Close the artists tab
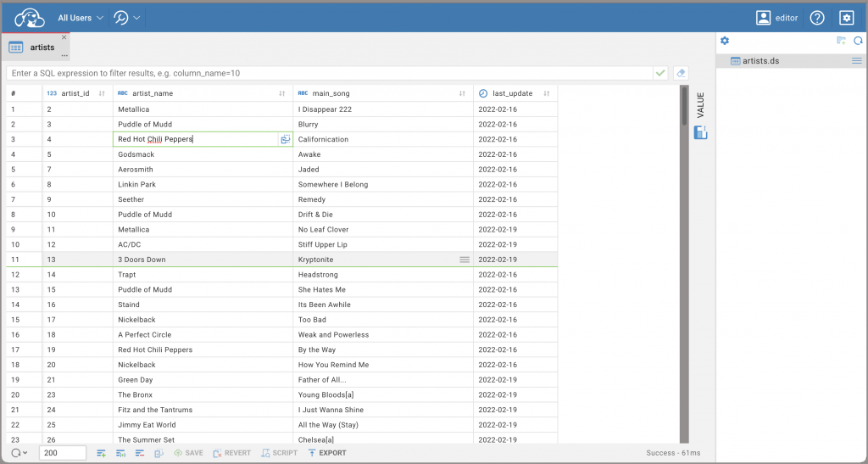 click(x=64, y=37)
